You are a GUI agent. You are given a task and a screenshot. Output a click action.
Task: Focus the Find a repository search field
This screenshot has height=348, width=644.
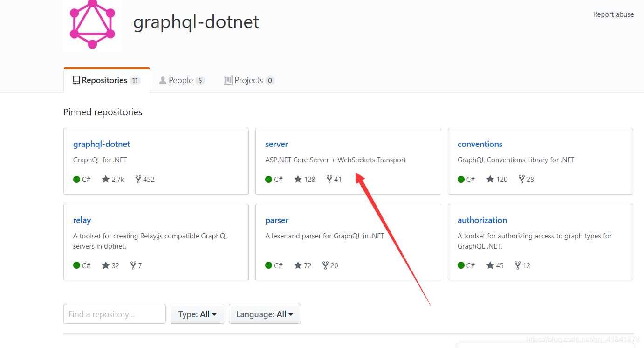coord(115,314)
